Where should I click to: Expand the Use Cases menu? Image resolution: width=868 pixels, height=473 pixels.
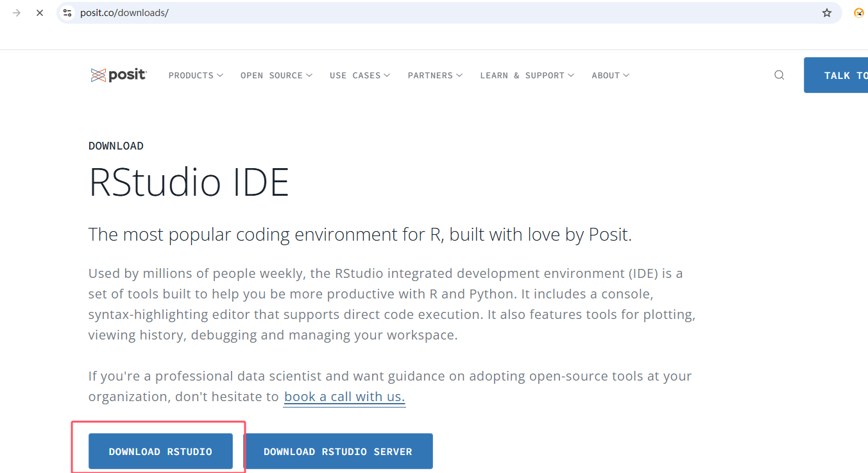360,75
